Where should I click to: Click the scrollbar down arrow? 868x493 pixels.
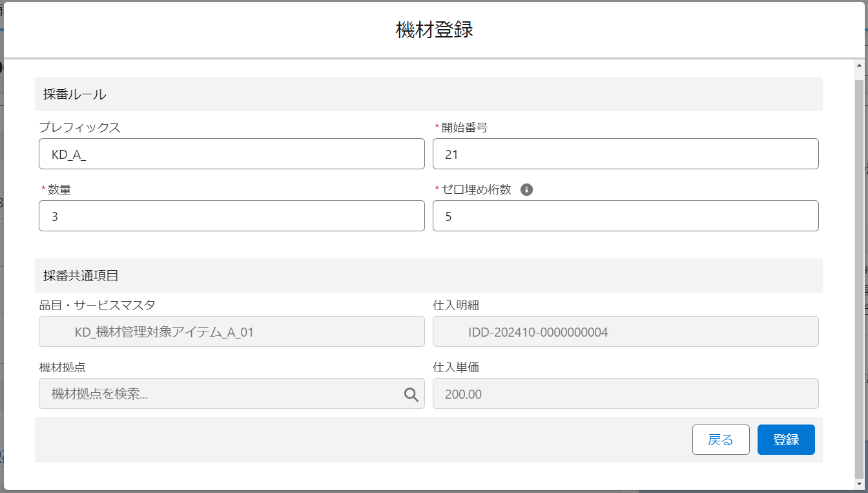click(859, 483)
